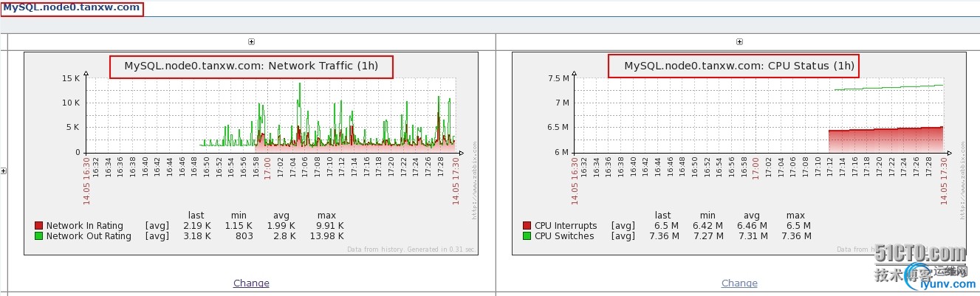This screenshot has height=296, width=980.
Task: Select Network In min value 1.15 K
Action: pyautogui.click(x=239, y=226)
